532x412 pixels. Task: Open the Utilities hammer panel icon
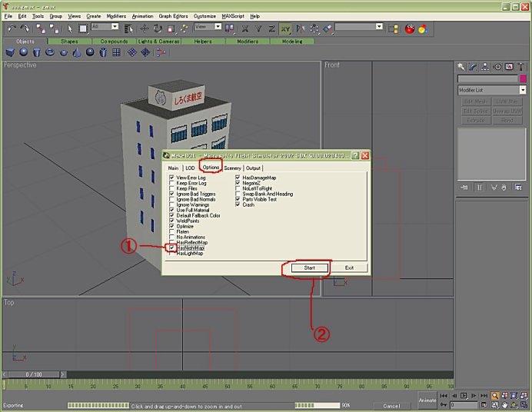520,68
